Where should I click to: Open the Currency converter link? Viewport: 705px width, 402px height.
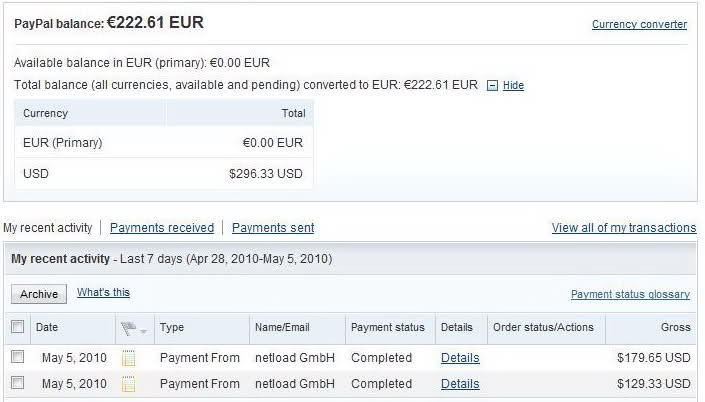(639, 24)
